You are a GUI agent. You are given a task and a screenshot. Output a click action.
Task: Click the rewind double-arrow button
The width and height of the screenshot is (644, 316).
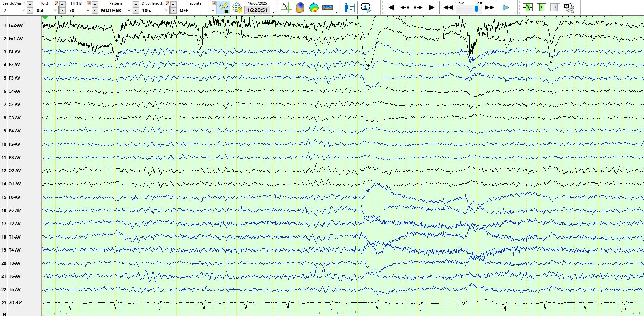448,8
